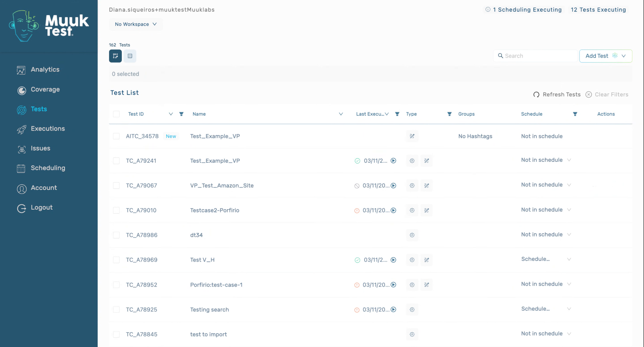644x347 pixels.
Task: Play last execution of VP_Test_Amazon_Site
Action: pyautogui.click(x=393, y=186)
